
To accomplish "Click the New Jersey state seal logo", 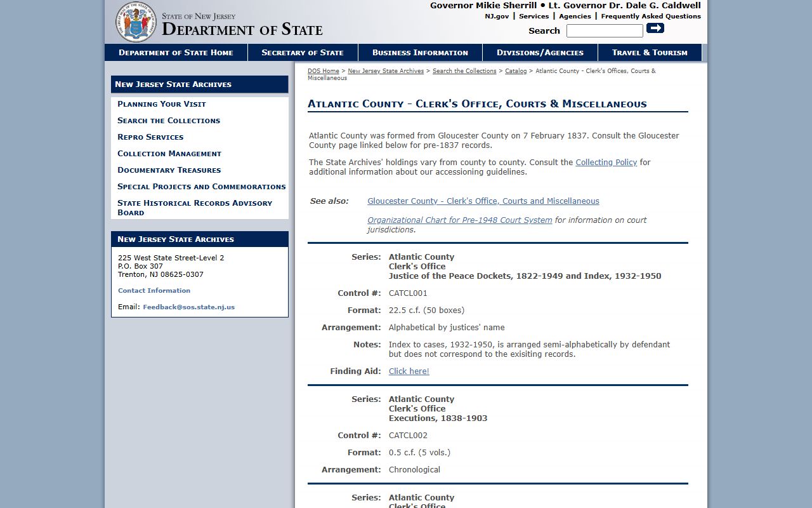I will click(135, 22).
